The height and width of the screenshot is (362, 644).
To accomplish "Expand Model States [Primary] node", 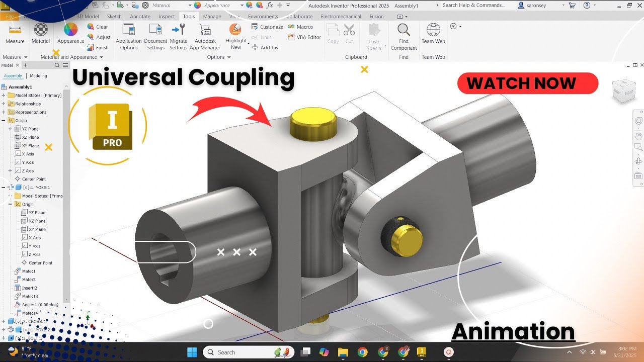I will (4, 96).
